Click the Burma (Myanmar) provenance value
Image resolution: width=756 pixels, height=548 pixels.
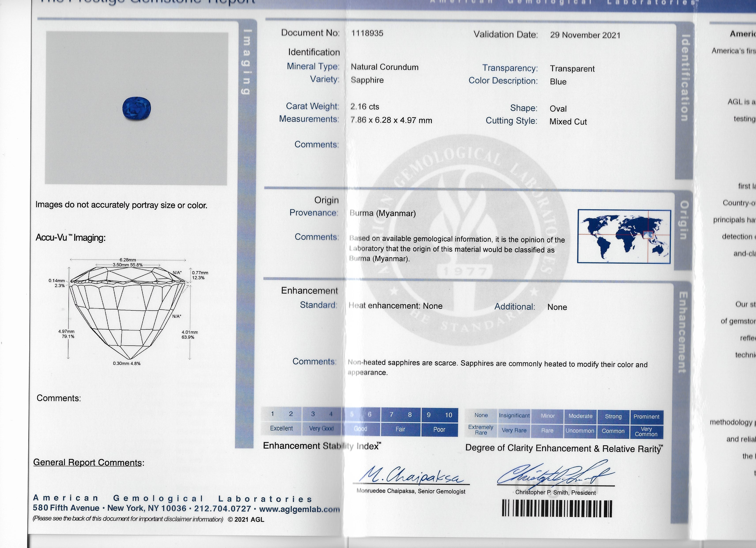click(382, 213)
